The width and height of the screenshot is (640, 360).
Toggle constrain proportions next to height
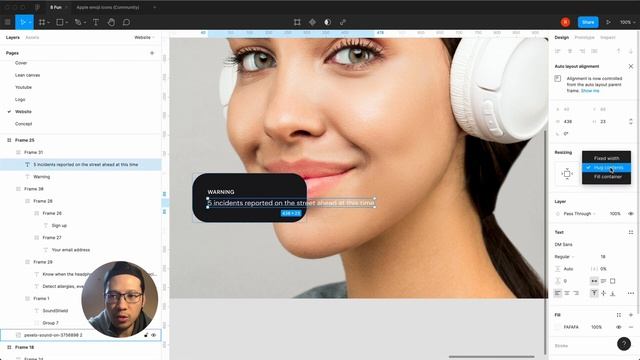(x=631, y=122)
